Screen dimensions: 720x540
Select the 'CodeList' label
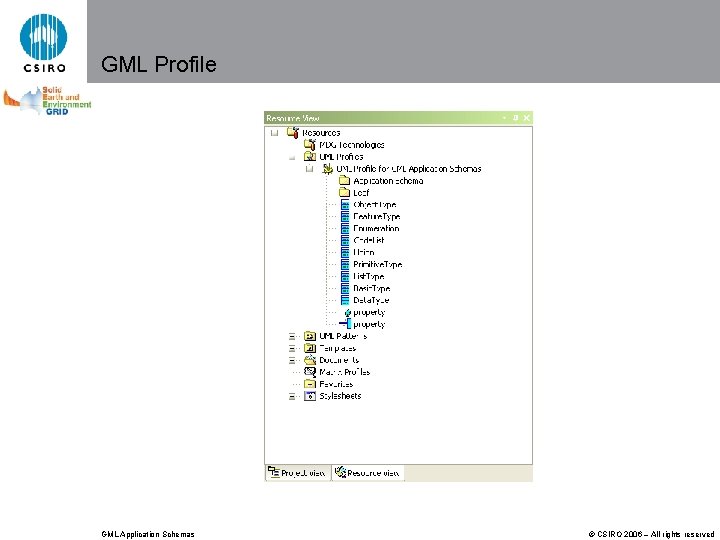click(369, 241)
